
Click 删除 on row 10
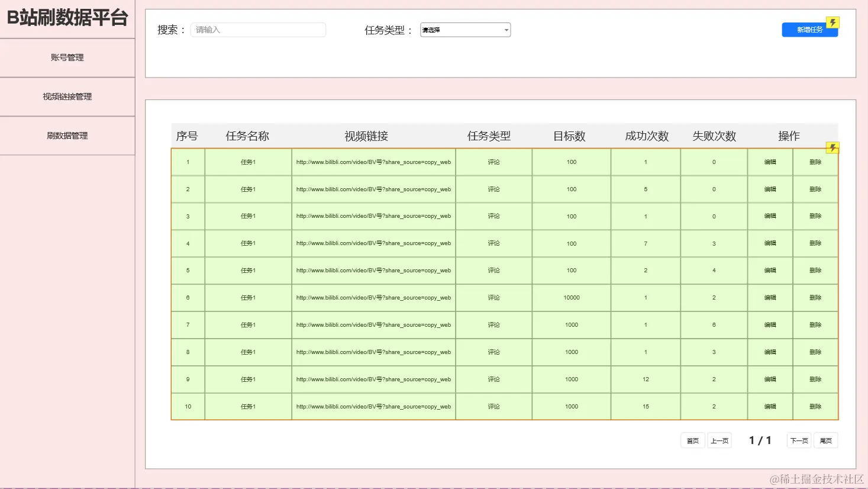click(x=815, y=407)
